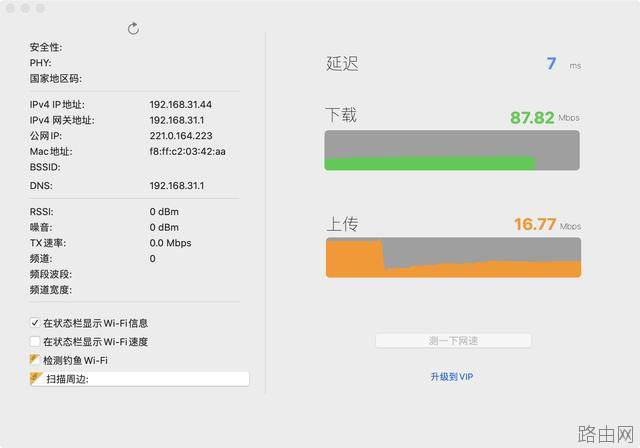Toggle 检测钓鱼 Wi-Fi checkbox
The image size is (640, 448).
(x=35, y=360)
